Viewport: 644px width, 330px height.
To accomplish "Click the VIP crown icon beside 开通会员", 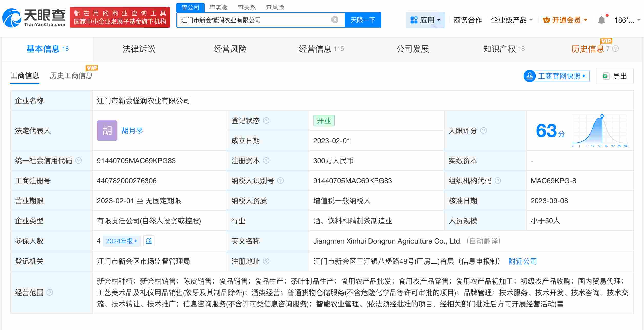I will point(546,20).
